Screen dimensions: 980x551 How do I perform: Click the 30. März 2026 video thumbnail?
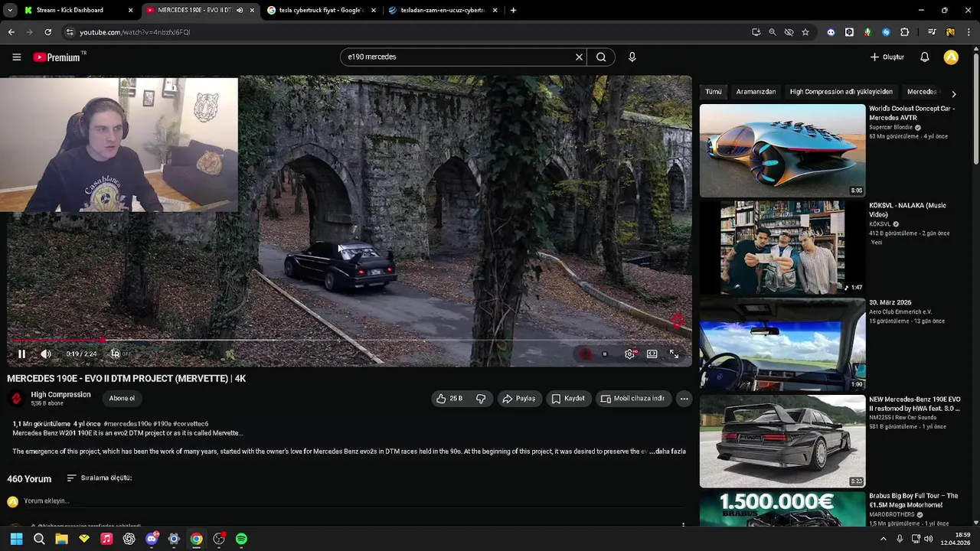pyautogui.click(x=782, y=344)
